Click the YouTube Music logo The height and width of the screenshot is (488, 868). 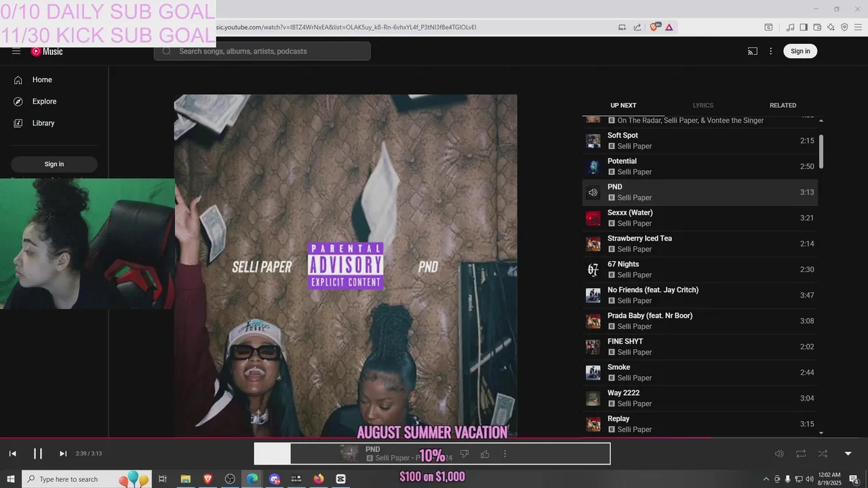point(47,52)
